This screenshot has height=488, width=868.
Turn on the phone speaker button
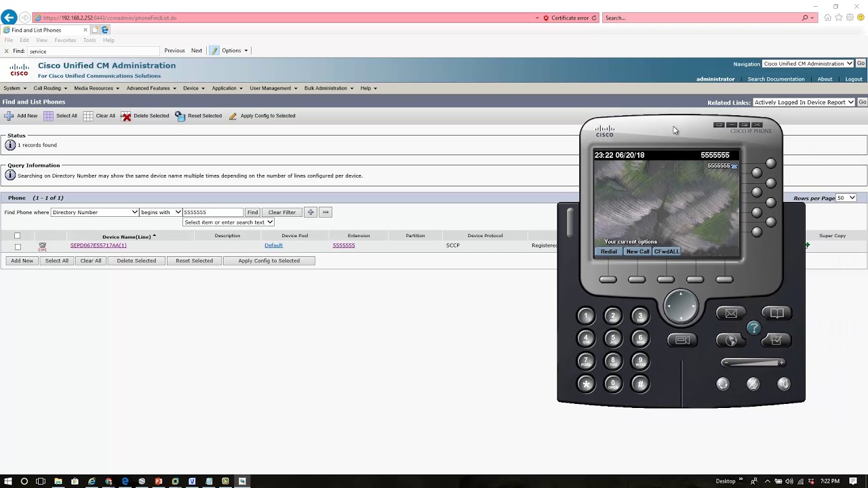tap(784, 384)
